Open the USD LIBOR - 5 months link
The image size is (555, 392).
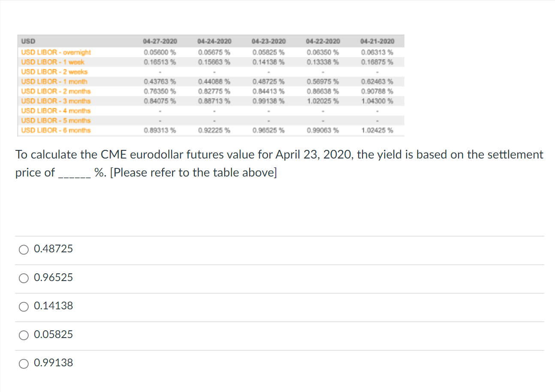pos(56,120)
